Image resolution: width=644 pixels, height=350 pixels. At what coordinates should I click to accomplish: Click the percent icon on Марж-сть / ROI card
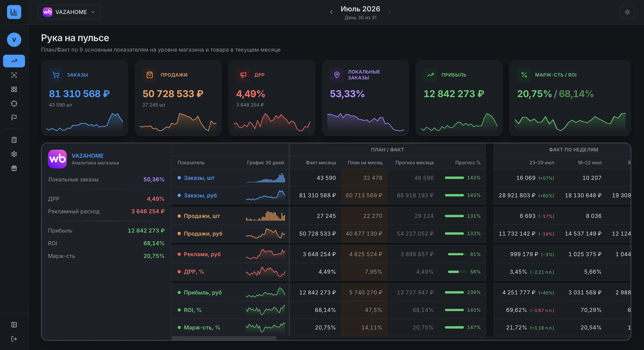[524, 75]
